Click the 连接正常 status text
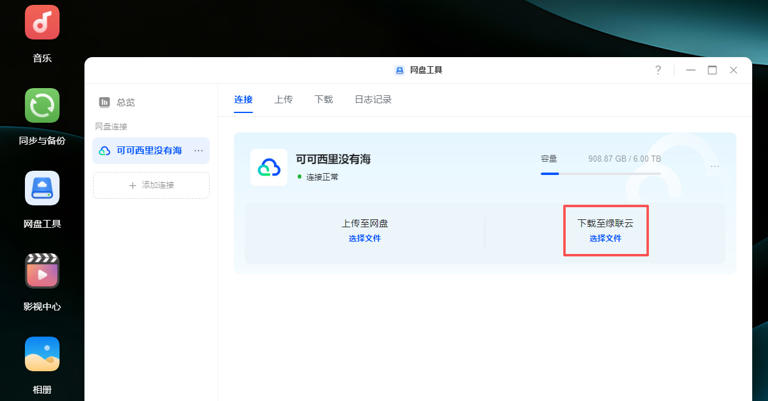768x401 pixels. pos(322,177)
